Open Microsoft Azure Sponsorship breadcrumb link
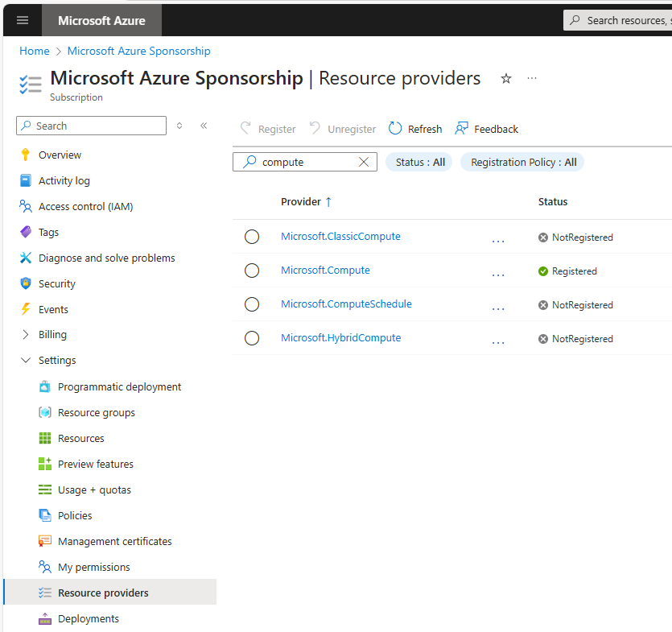Viewport: 672px width, 632px height. [x=139, y=51]
